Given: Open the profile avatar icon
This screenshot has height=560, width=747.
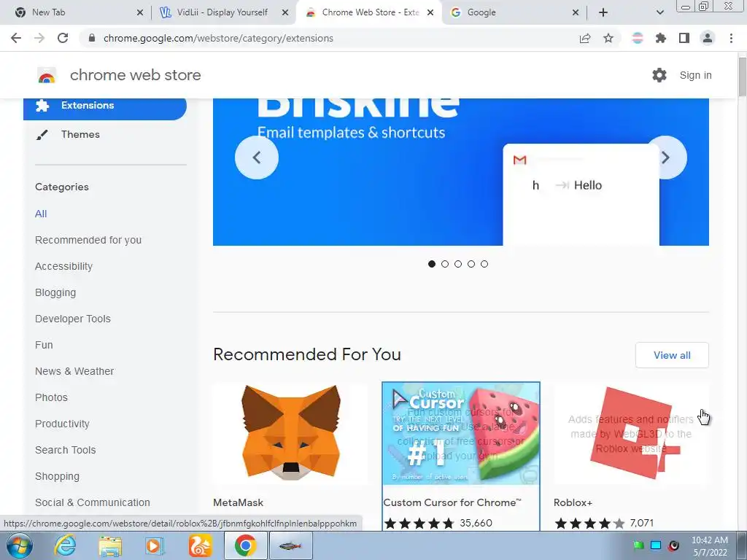Looking at the screenshot, I should coord(708,38).
